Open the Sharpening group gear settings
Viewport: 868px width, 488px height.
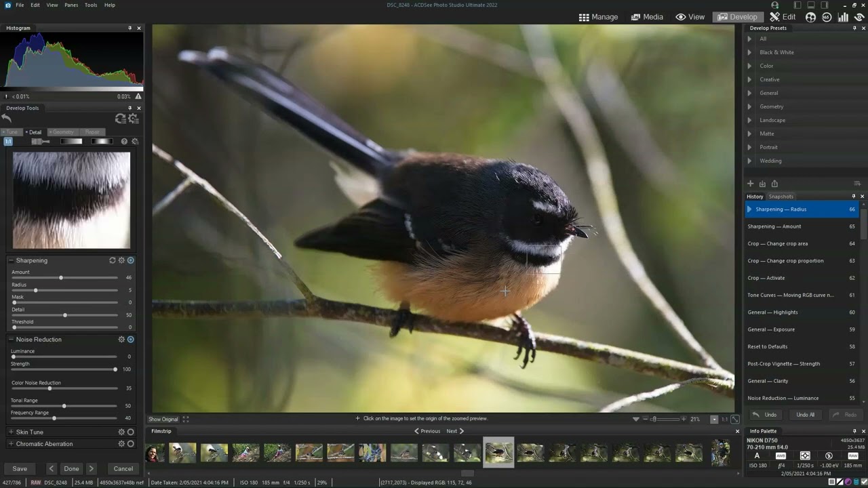121,260
